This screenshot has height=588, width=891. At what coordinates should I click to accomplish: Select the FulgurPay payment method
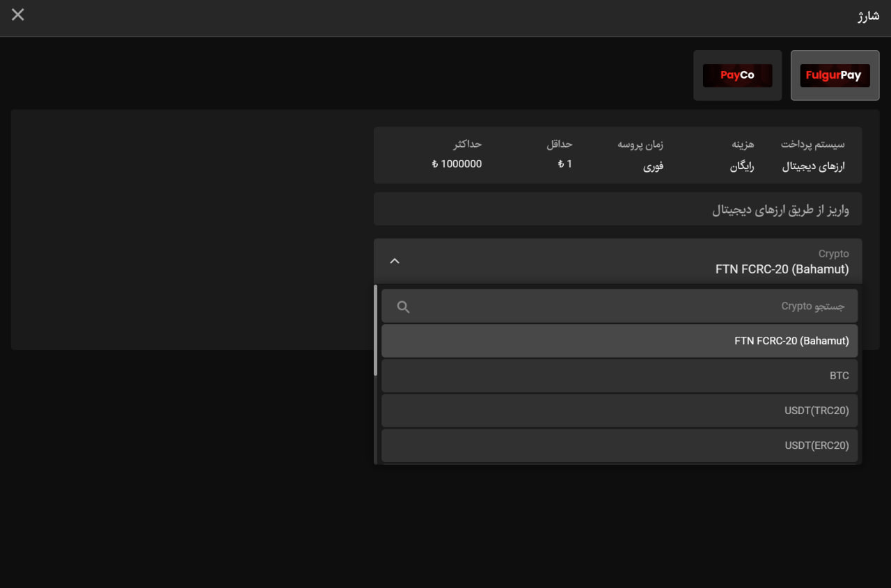point(834,75)
